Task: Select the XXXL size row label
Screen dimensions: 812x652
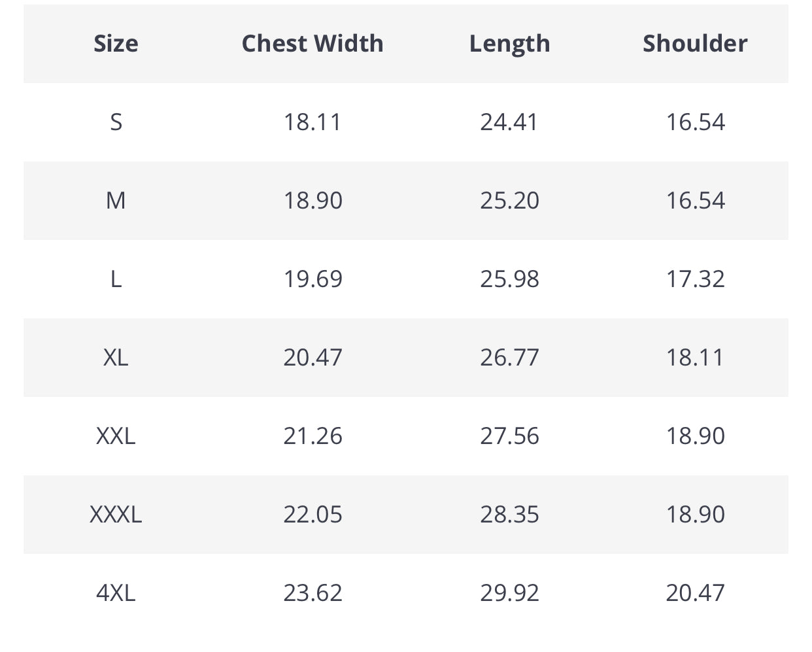Action: point(116,515)
